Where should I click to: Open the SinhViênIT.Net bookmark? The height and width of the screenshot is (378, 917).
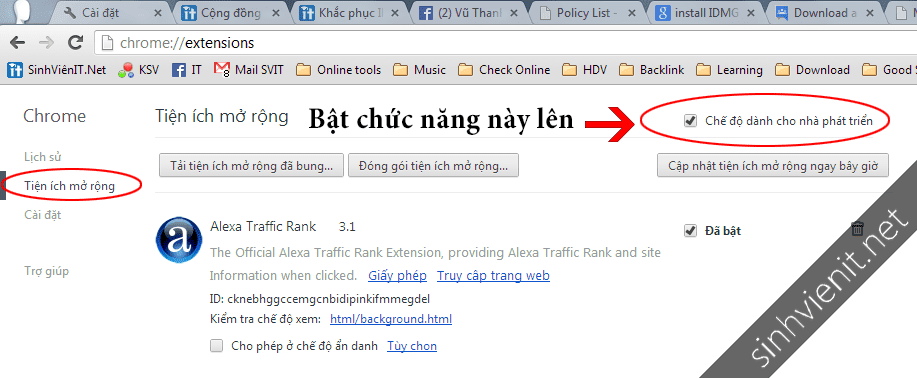pyautogui.click(x=57, y=70)
